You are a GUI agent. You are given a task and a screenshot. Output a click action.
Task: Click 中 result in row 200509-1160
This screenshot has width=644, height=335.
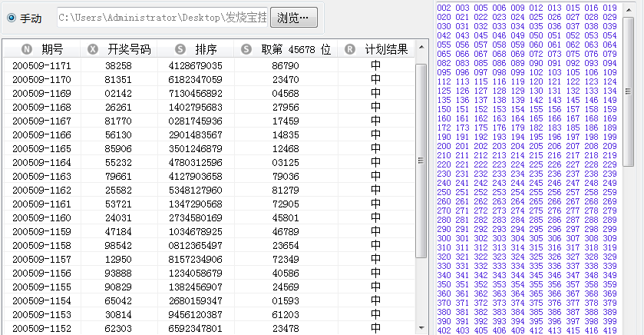coord(376,217)
